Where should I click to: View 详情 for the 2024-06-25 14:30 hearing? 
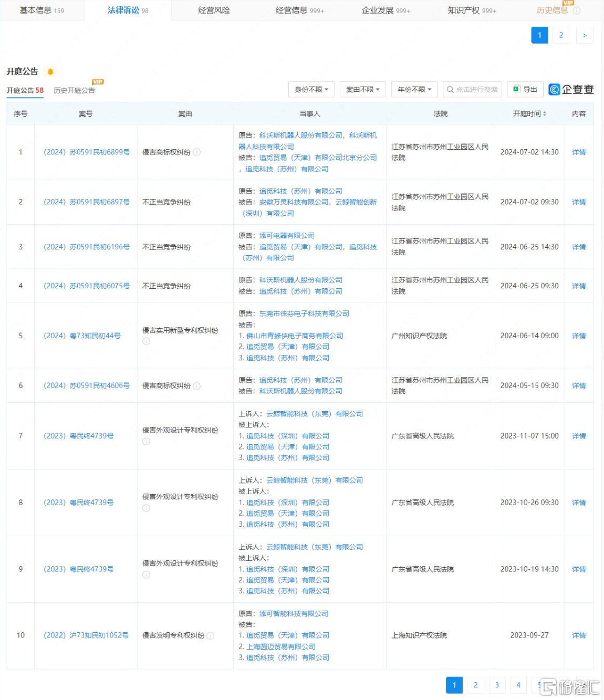click(579, 247)
